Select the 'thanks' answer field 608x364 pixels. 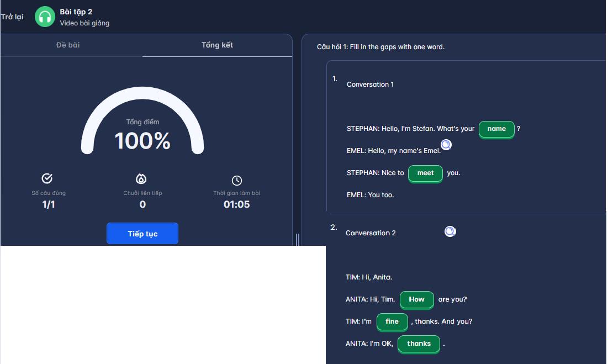pos(419,344)
